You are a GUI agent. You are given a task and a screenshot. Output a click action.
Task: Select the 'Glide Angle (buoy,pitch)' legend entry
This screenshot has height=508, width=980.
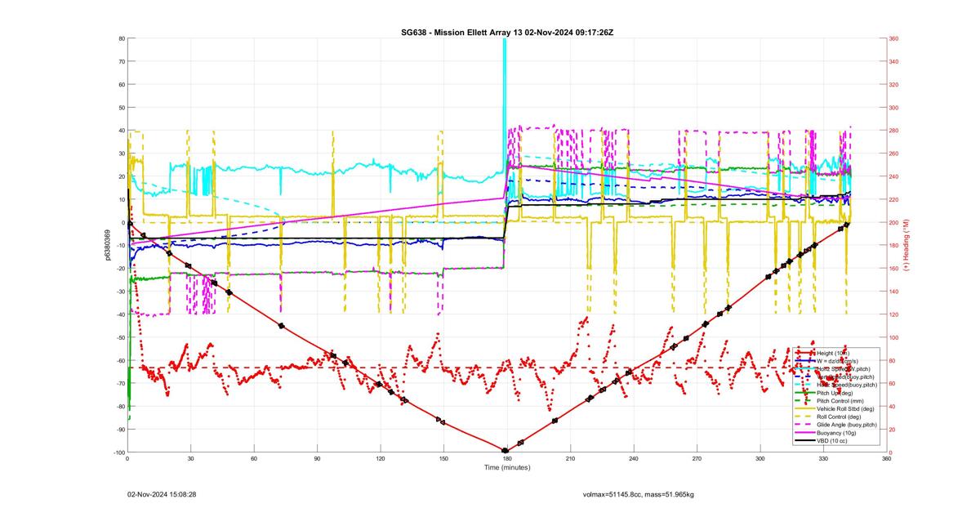pos(847,425)
